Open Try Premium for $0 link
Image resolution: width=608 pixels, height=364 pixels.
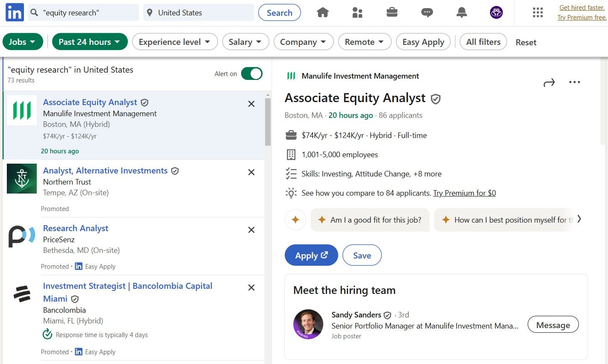(464, 193)
